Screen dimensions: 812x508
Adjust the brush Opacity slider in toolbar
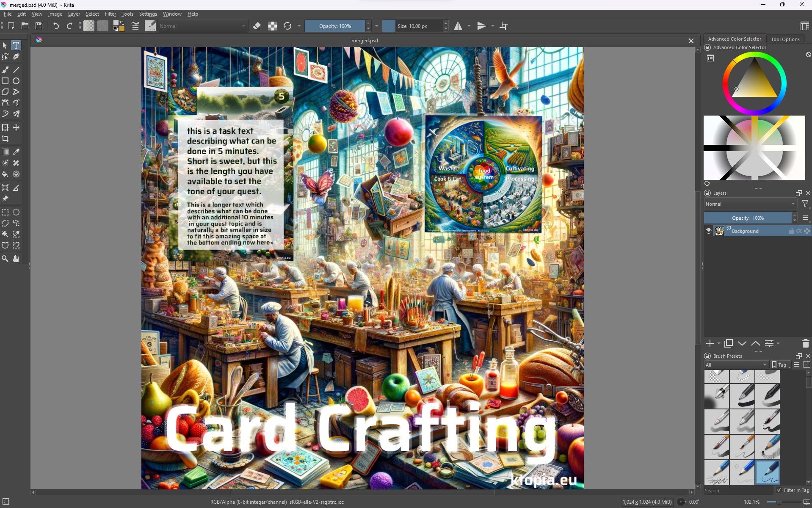pyautogui.click(x=335, y=26)
